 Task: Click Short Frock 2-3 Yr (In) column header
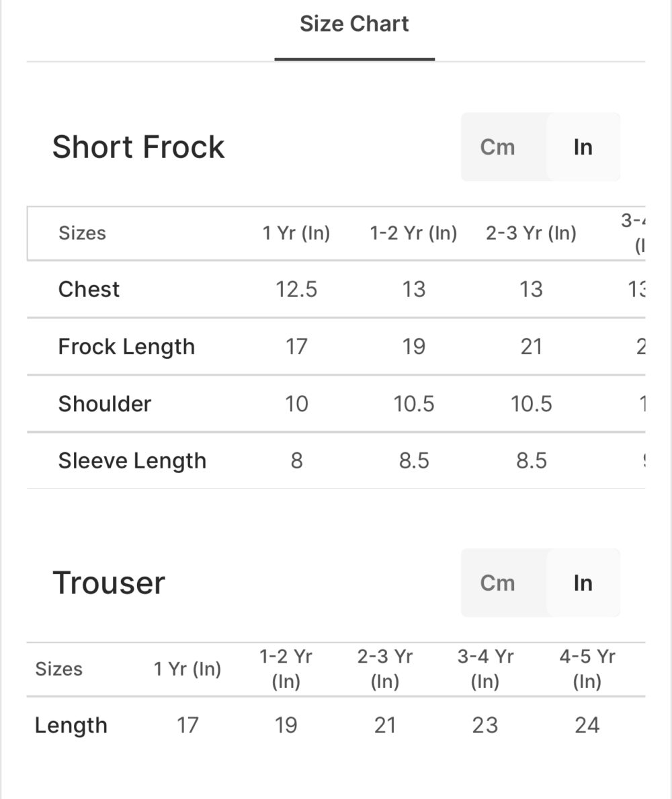531,233
